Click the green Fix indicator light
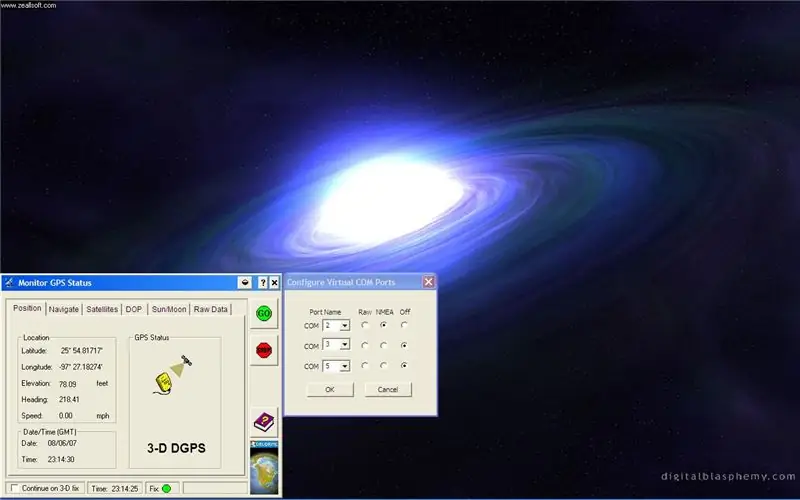800x500 pixels. [166, 489]
